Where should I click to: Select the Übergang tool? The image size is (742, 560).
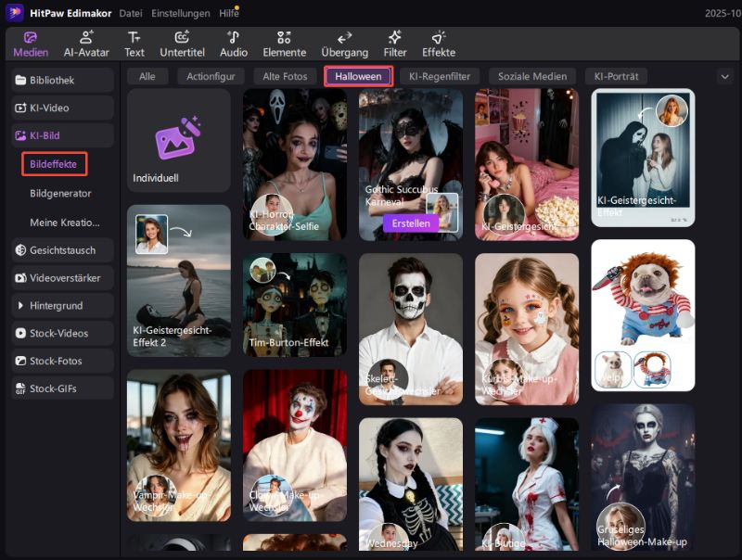(345, 45)
